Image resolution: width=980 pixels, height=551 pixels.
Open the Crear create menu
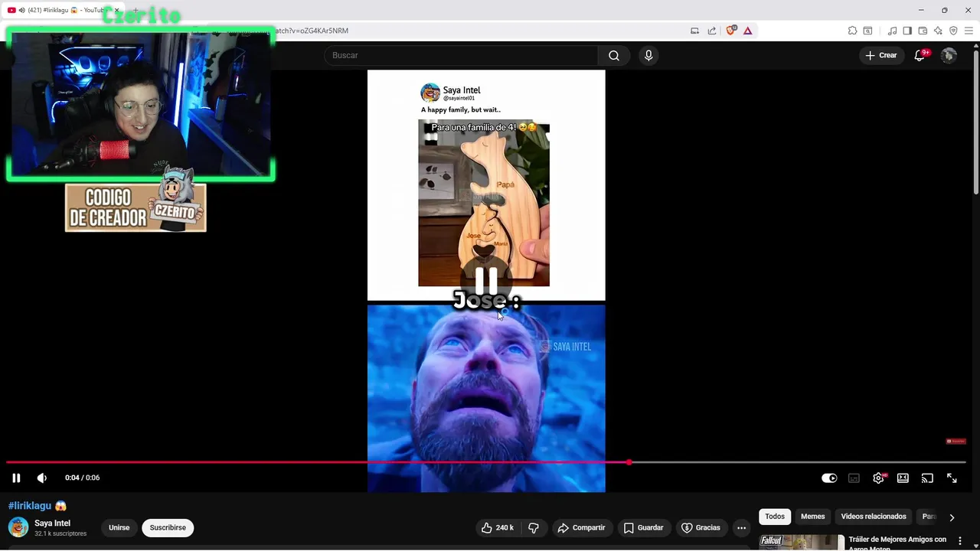tap(881, 55)
